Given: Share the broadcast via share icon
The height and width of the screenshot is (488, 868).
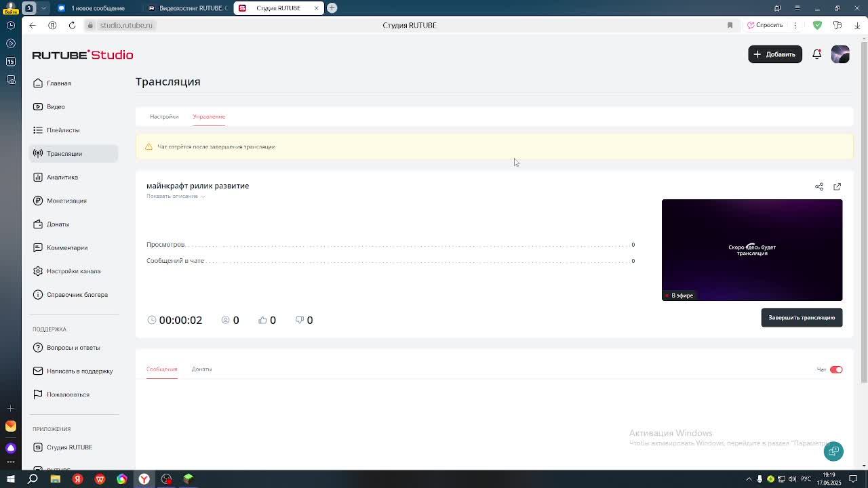Looking at the screenshot, I should pos(819,186).
